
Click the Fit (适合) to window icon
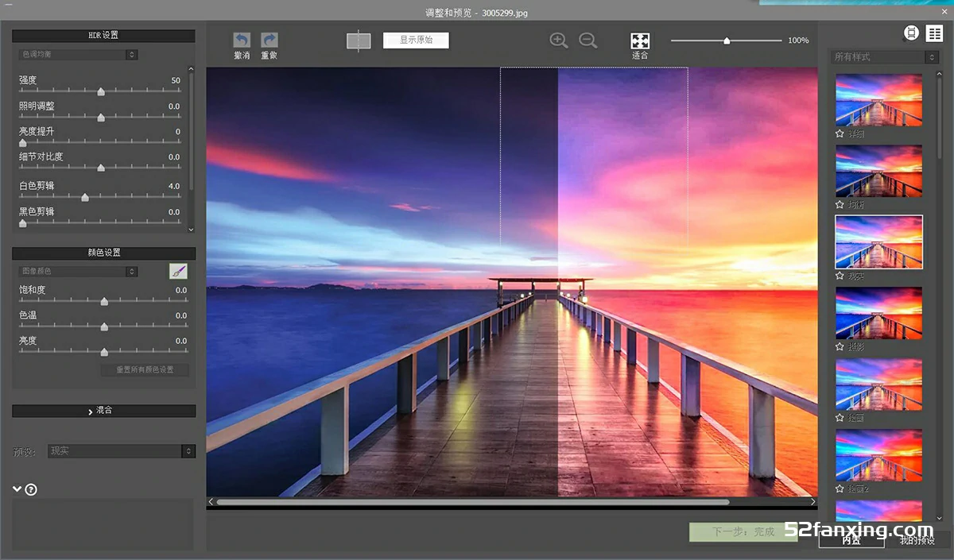coord(640,41)
